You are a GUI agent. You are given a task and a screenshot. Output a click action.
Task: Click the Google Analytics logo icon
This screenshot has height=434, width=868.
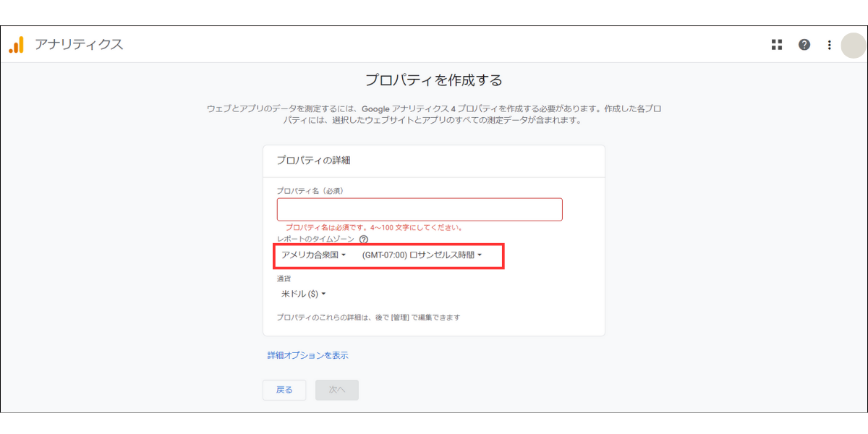(x=16, y=44)
